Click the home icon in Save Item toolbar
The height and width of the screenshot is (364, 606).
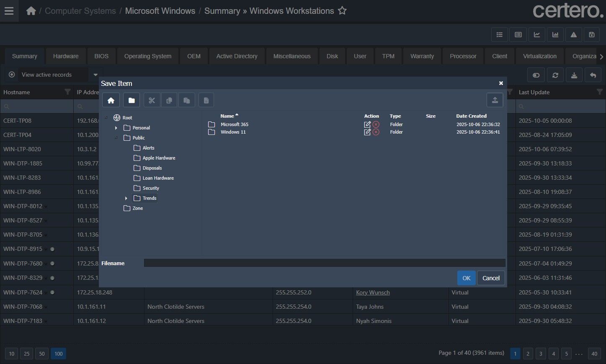coord(111,100)
